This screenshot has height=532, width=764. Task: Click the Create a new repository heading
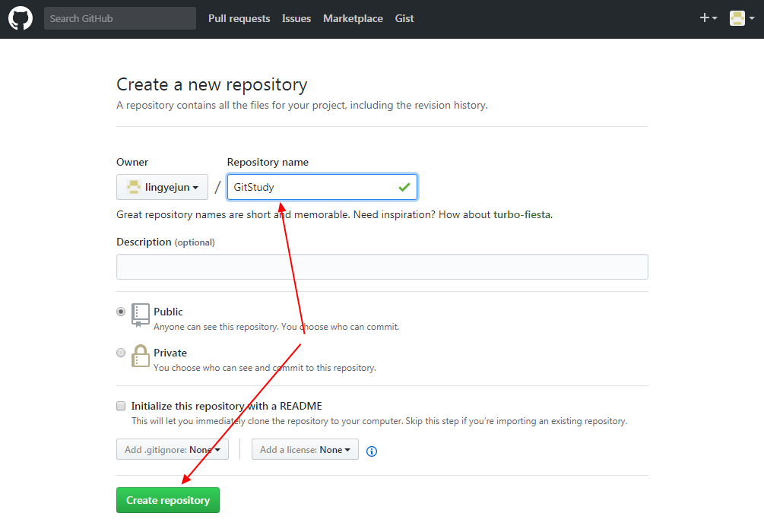[x=212, y=85]
